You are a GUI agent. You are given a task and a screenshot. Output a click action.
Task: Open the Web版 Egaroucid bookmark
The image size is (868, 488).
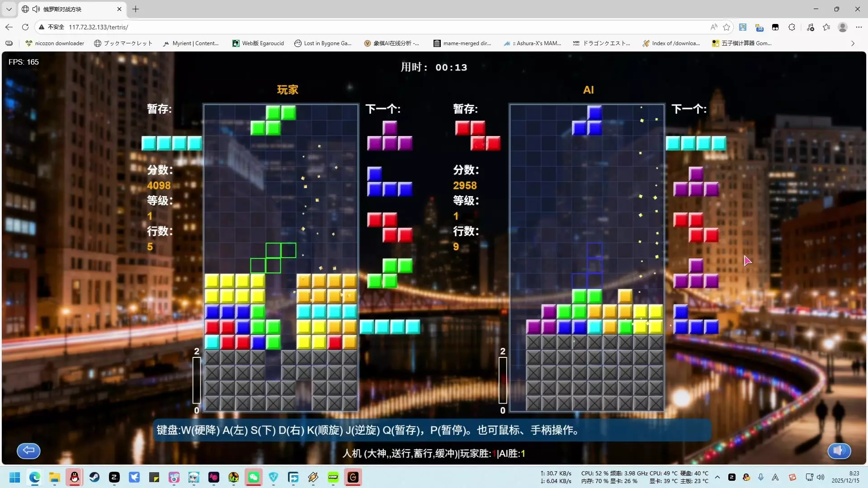258,43
